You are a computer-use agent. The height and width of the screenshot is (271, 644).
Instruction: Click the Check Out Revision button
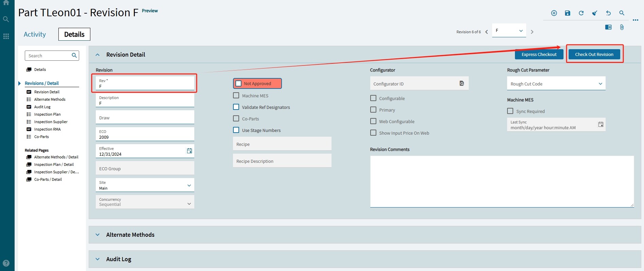(x=594, y=54)
